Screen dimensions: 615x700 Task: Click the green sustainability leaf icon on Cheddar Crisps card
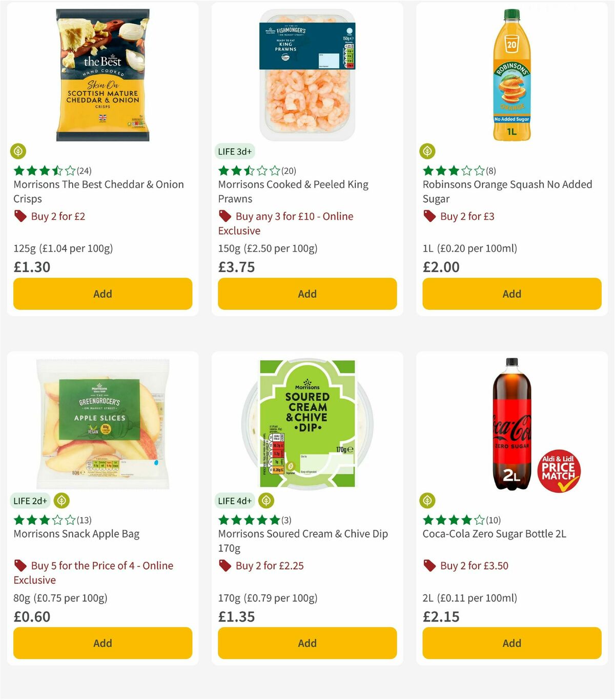[19, 151]
